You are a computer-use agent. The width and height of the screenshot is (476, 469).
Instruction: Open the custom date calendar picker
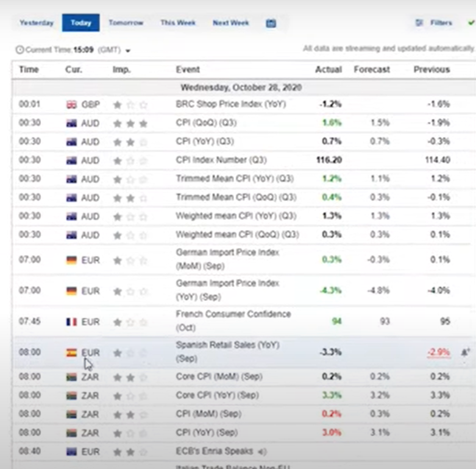click(271, 23)
